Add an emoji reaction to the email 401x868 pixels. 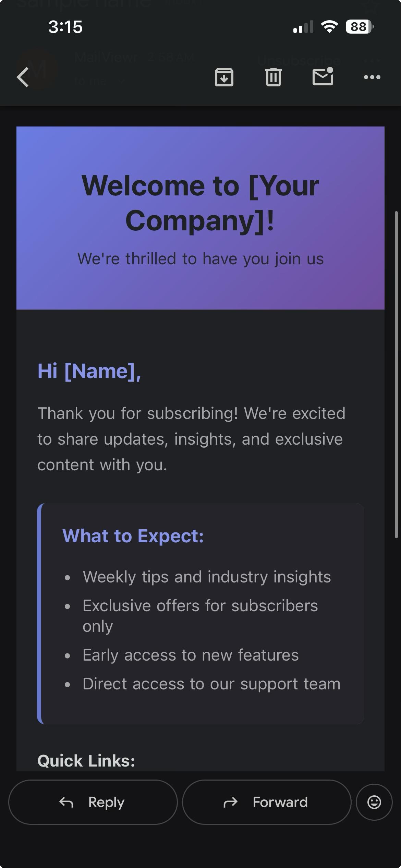(374, 802)
